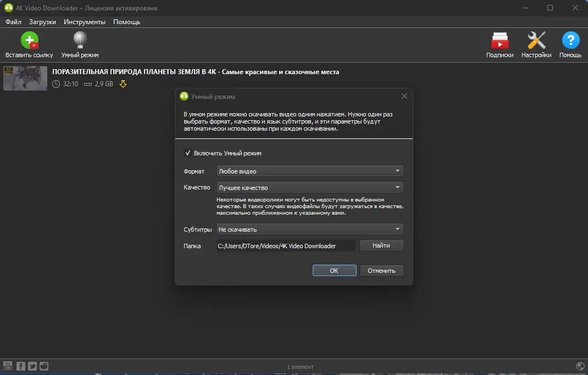Open the Помощь menu in menu bar
Screen dimensions: 588x375
[x=127, y=22]
